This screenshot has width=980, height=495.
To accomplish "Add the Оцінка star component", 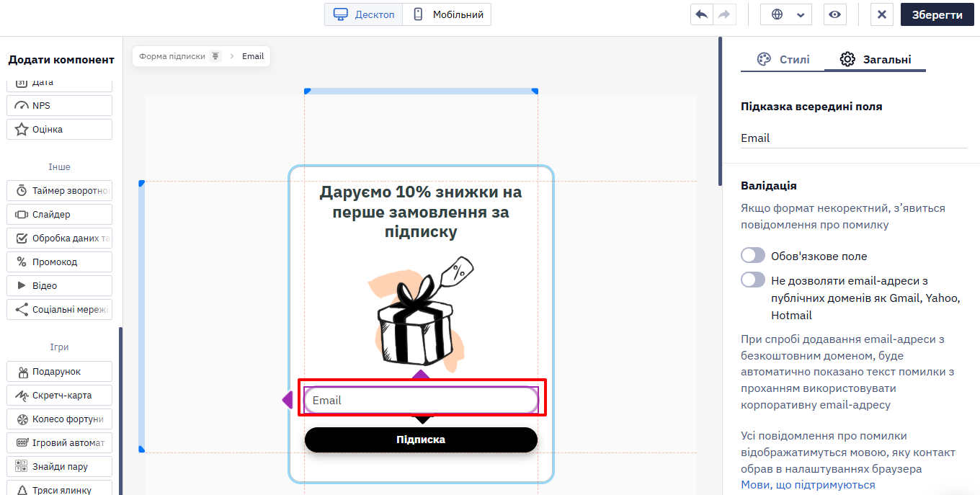I will coord(60,130).
